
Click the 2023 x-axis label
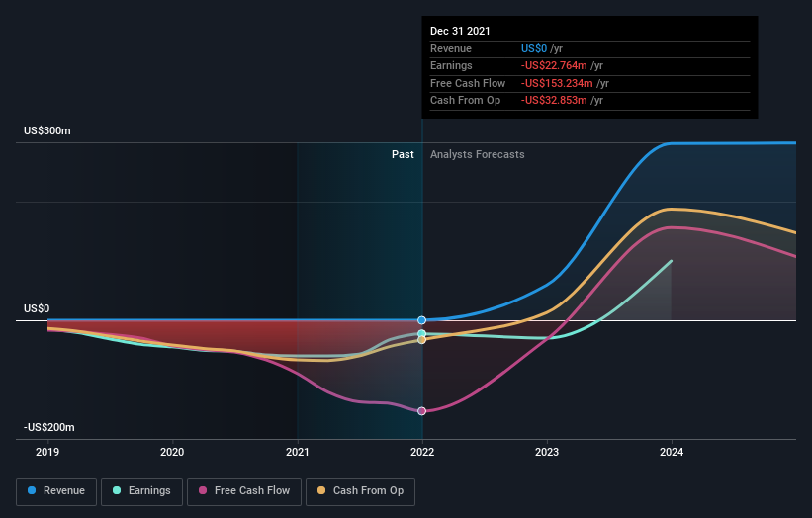pyautogui.click(x=547, y=452)
